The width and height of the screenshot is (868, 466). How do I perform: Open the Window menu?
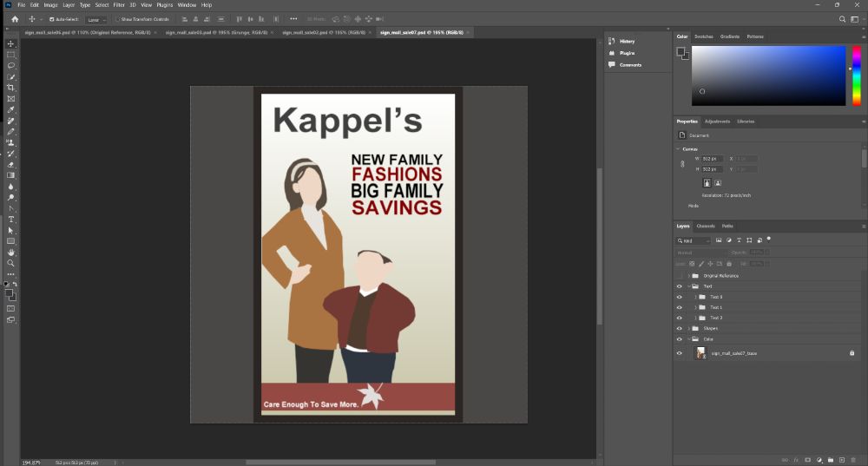click(x=187, y=4)
